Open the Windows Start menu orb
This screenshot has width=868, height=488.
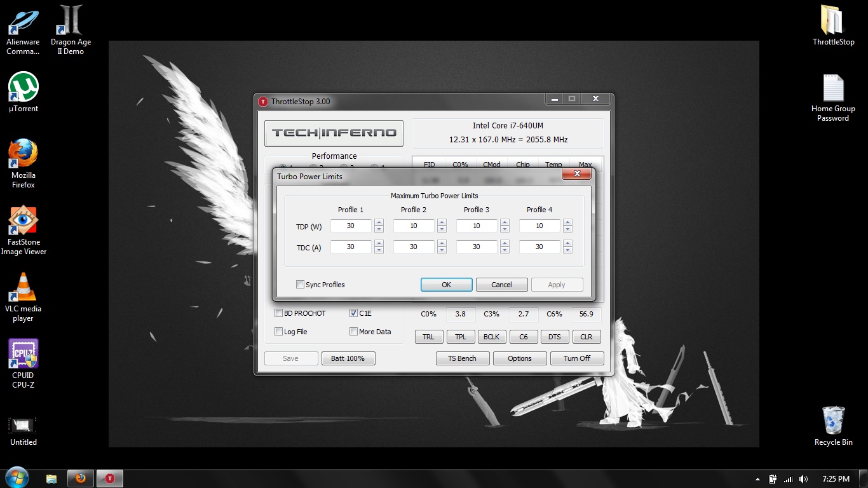(x=17, y=478)
